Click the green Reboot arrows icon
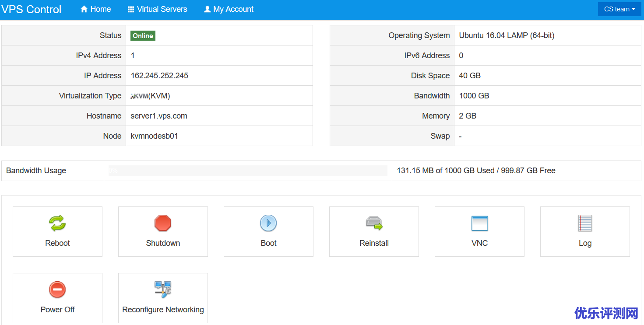 (57, 223)
